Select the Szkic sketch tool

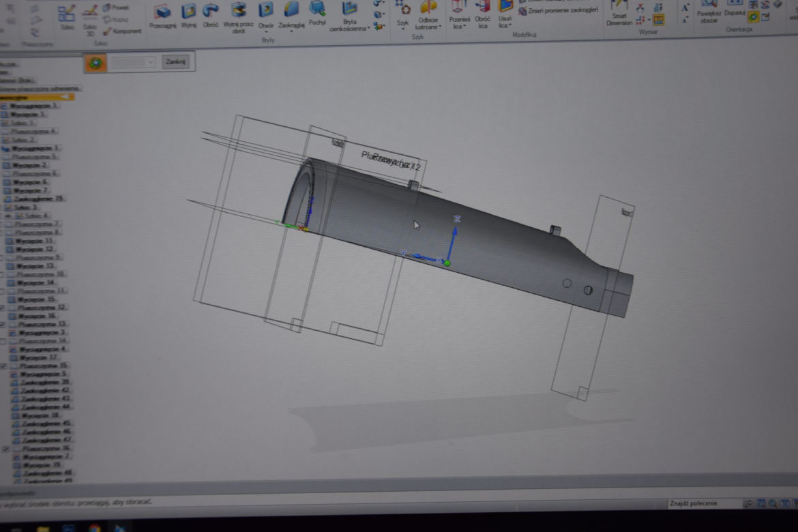67,17
